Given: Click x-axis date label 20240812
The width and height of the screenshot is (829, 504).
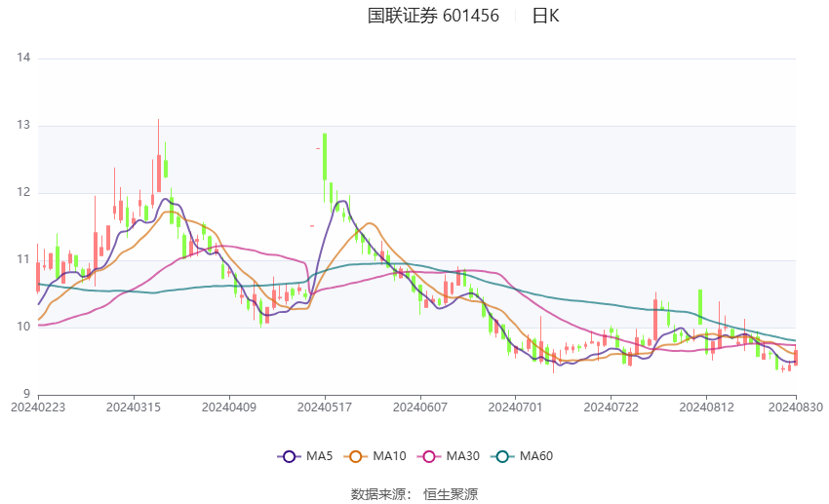Looking at the screenshot, I should [706, 407].
